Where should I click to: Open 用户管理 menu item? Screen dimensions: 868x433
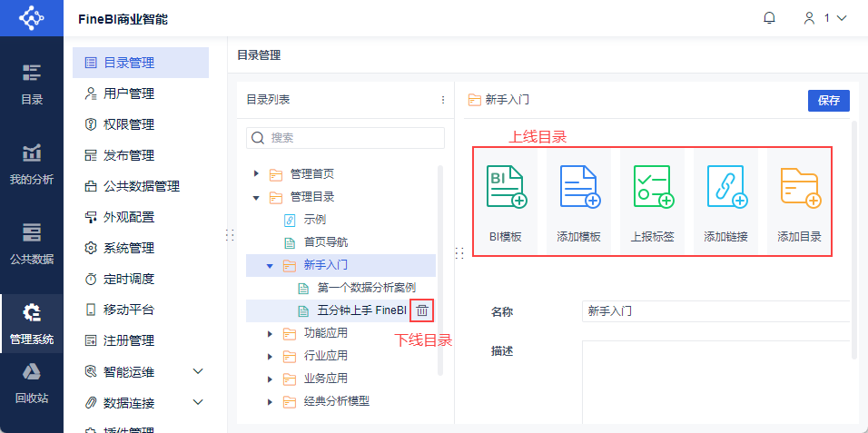click(x=141, y=93)
